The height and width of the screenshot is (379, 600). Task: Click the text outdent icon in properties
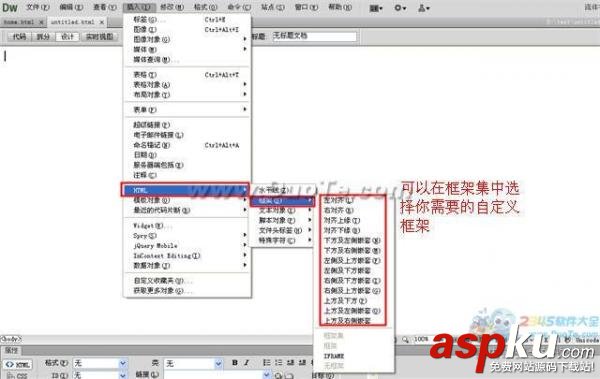291,362
